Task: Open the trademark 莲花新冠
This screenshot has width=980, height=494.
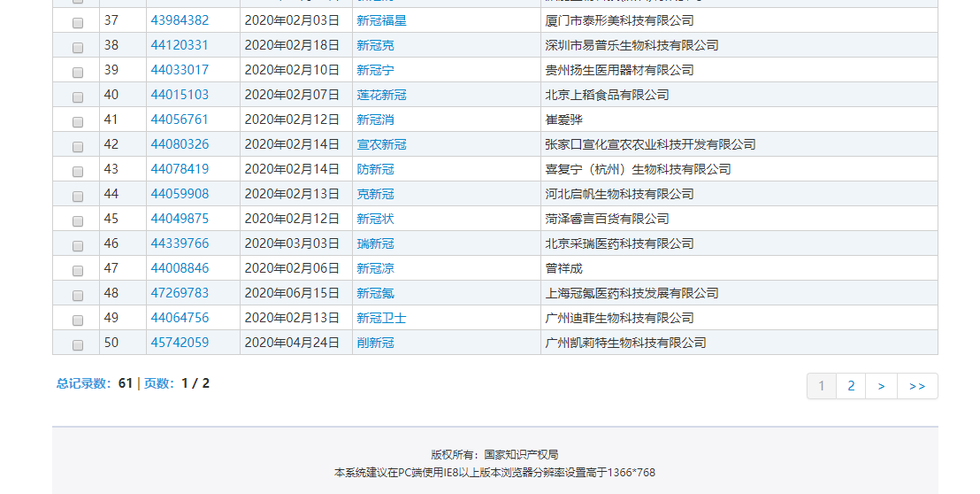Action: coord(381,95)
